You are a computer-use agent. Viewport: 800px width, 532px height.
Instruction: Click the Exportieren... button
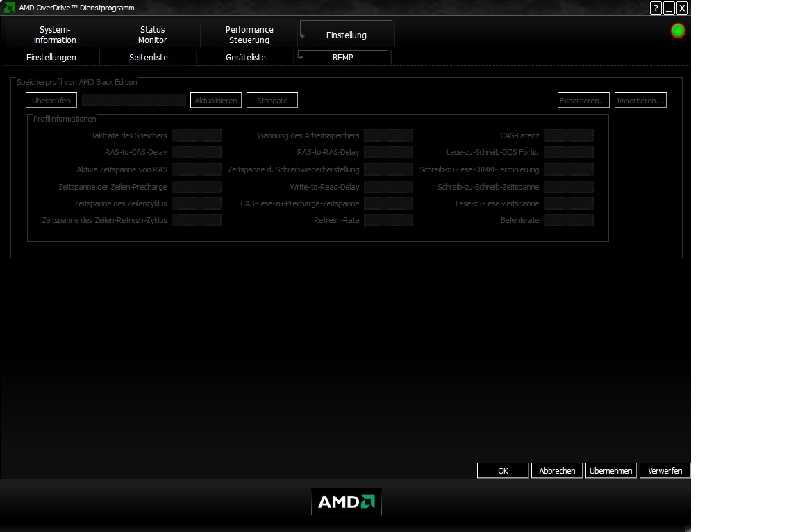[583, 101]
